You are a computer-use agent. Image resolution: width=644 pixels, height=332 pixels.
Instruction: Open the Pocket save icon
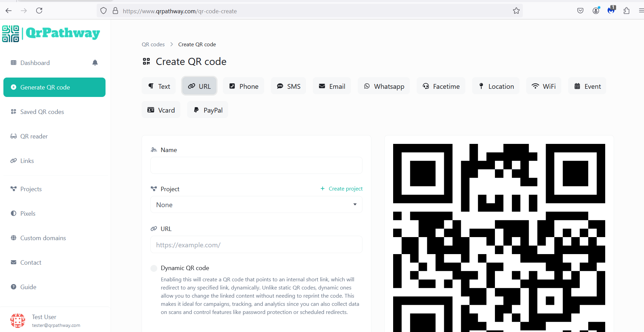(x=580, y=11)
